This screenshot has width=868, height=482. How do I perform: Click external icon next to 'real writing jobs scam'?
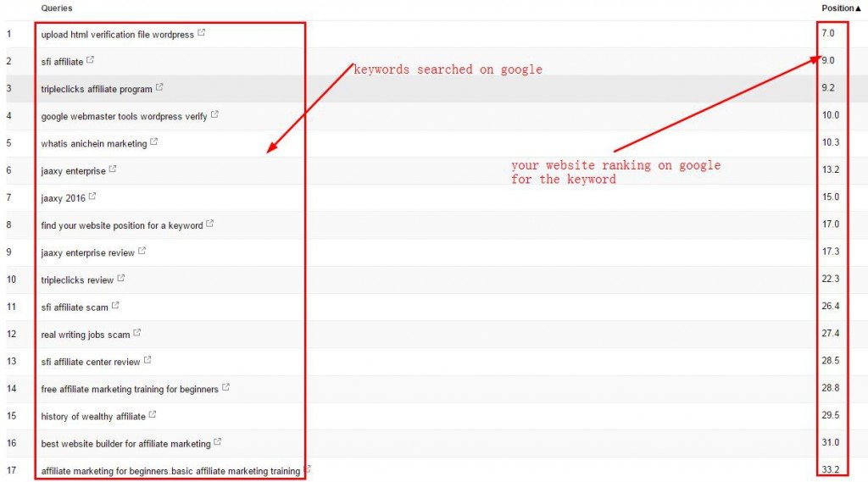[137, 333]
